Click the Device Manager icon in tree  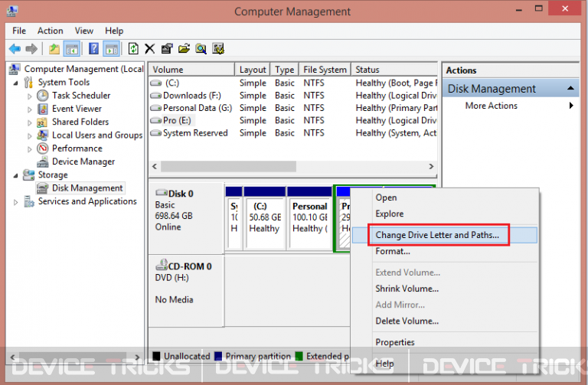(42, 162)
